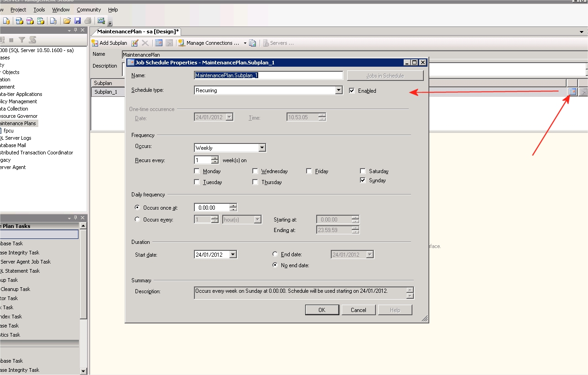The image size is (588, 375).
Task: Click the SQL Server Compact query icon
Action: tap(53, 21)
